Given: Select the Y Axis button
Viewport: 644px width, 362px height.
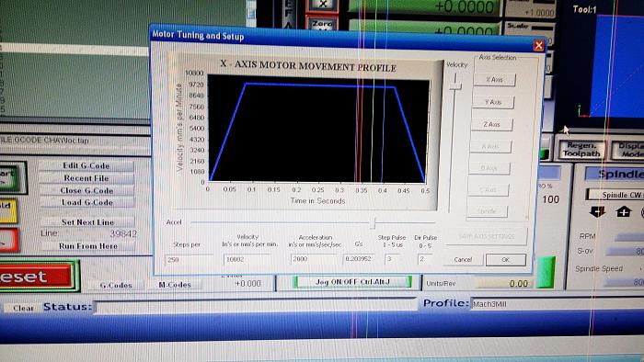Looking at the screenshot, I should pyautogui.click(x=493, y=102).
